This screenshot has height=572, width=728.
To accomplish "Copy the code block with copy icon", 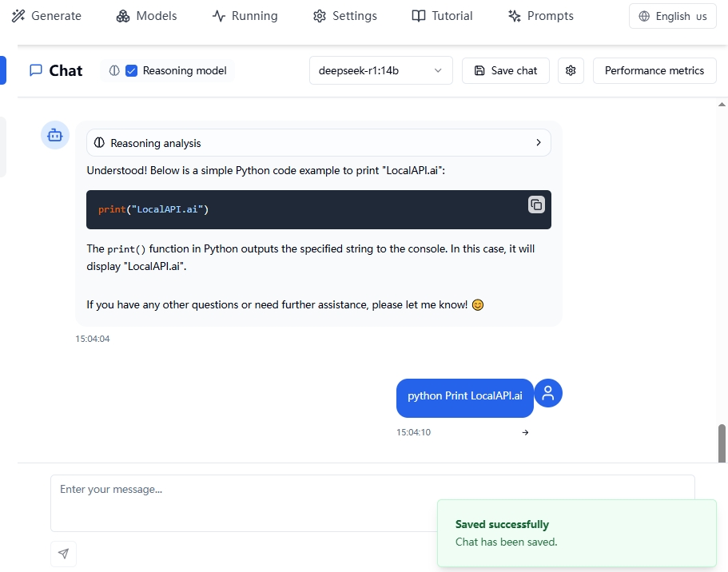I will 536,205.
